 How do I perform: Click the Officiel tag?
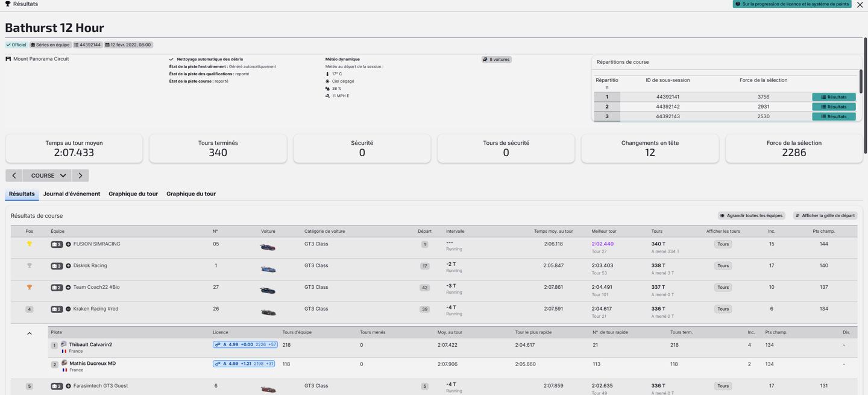point(16,45)
